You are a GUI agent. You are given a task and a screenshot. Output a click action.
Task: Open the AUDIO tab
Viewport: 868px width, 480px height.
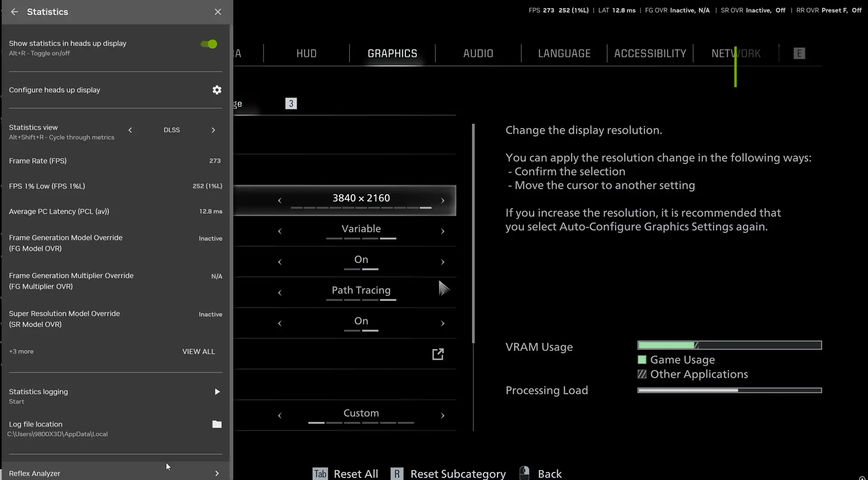[x=478, y=53]
